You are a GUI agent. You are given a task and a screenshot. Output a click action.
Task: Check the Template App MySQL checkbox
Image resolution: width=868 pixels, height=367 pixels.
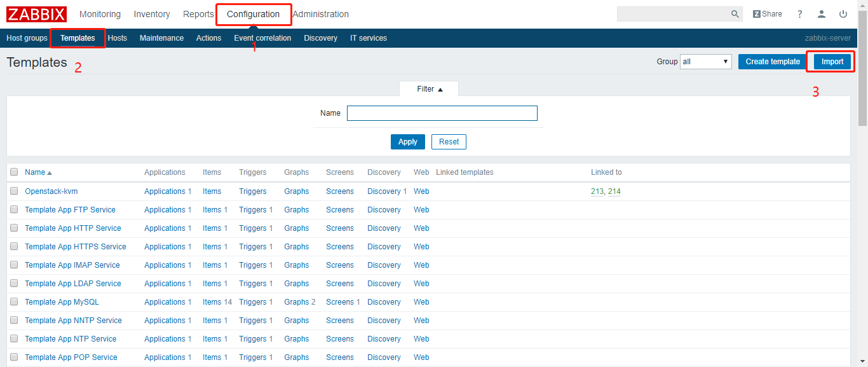click(x=14, y=301)
